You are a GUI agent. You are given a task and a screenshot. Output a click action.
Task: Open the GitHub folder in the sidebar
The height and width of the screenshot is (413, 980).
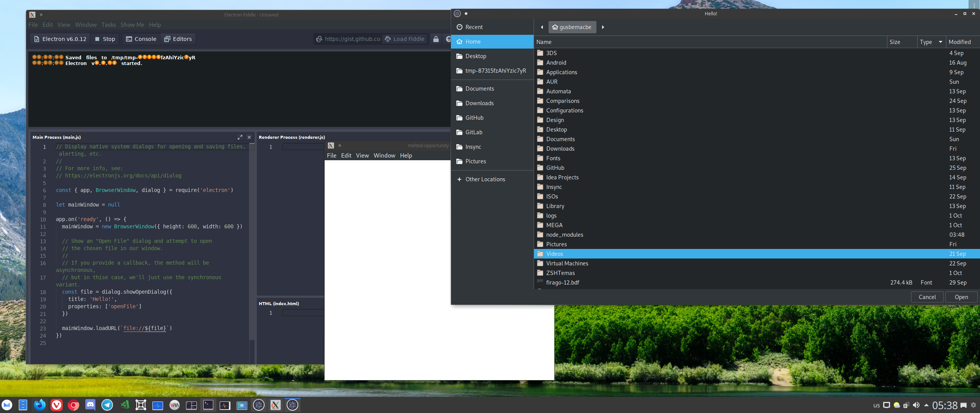click(x=474, y=117)
